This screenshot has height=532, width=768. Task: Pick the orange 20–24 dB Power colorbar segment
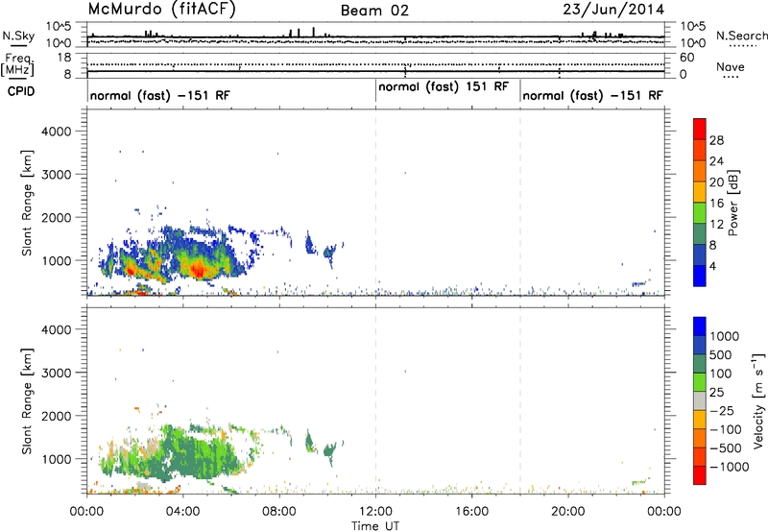tap(700, 172)
